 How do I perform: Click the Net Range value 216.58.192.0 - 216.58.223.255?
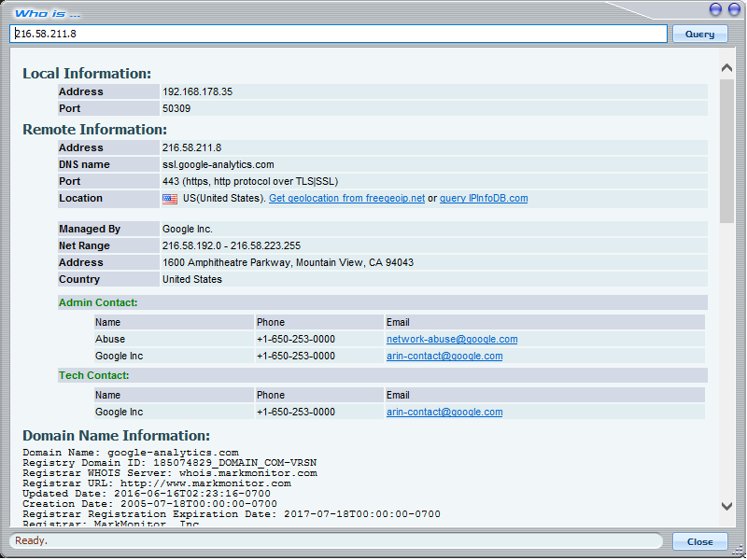tap(232, 246)
